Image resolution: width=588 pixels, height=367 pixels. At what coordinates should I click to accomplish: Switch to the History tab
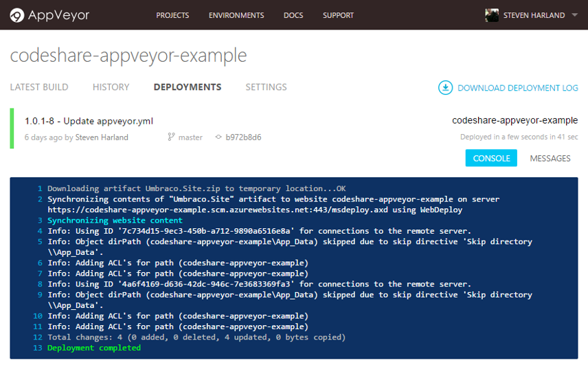(111, 87)
